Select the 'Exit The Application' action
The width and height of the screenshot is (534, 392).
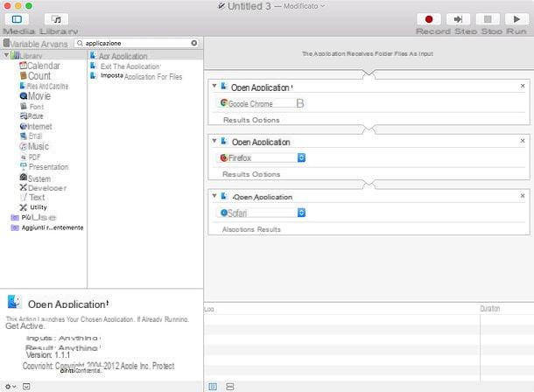(126, 66)
